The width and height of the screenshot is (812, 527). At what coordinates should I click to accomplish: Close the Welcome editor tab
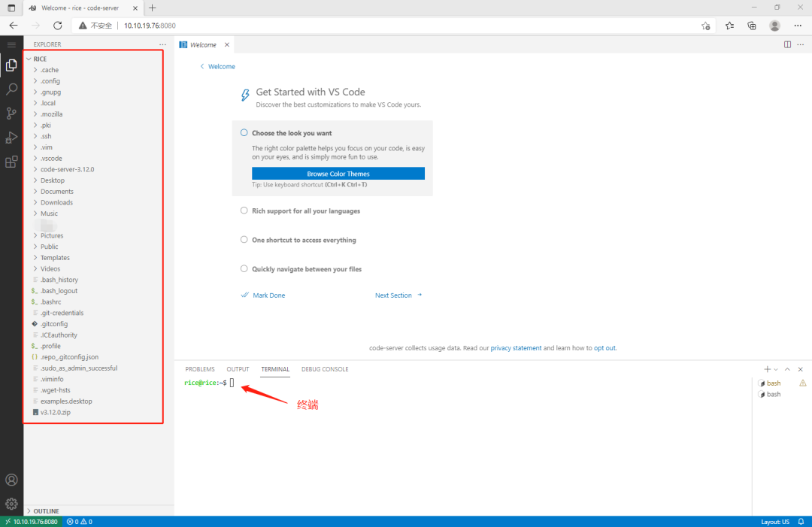(x=227, y=45)
